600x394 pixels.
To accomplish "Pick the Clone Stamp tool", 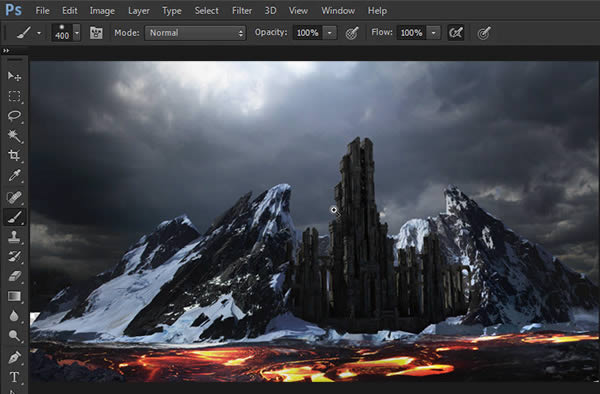I will pos(15,237).
